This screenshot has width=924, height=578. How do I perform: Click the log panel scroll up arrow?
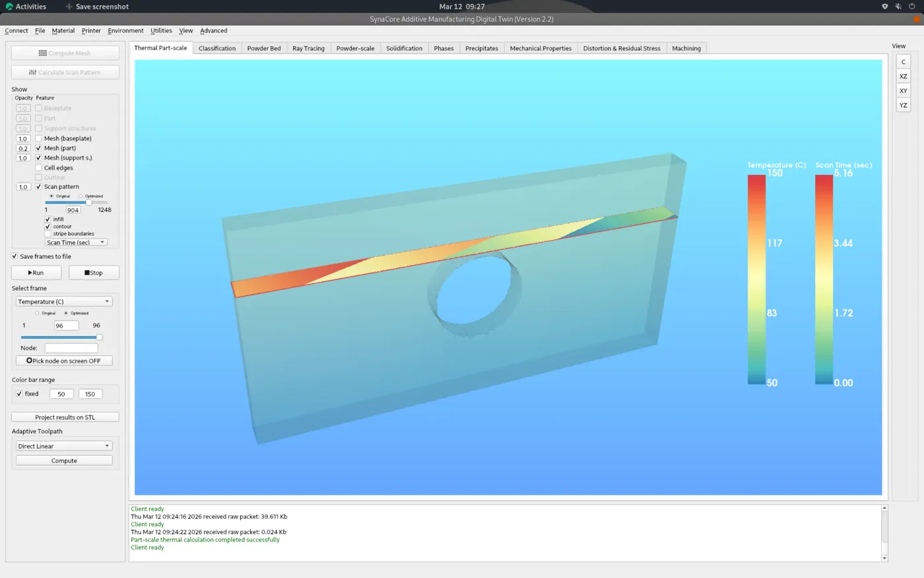click(x=884, y=508)
